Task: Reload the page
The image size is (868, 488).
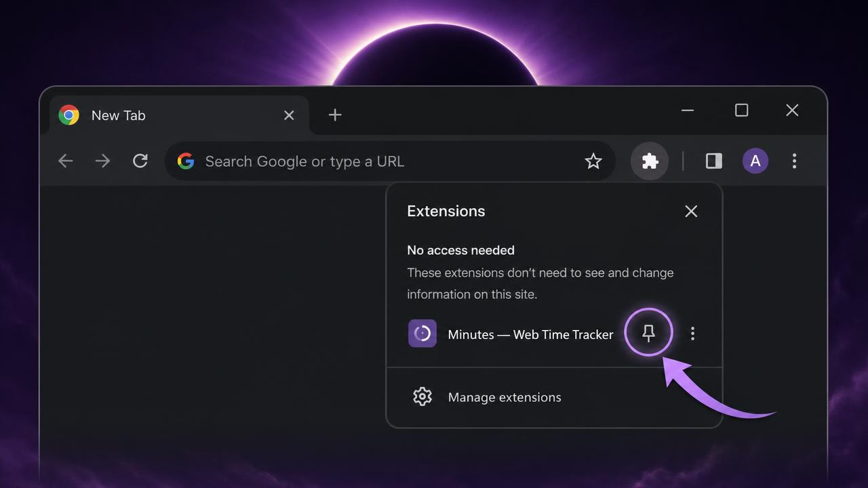Action: pyautogui.click(x=140, y=161)
